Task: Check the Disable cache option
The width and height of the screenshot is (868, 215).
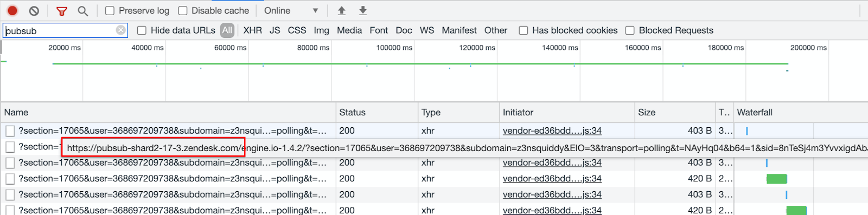Action: 183,10
